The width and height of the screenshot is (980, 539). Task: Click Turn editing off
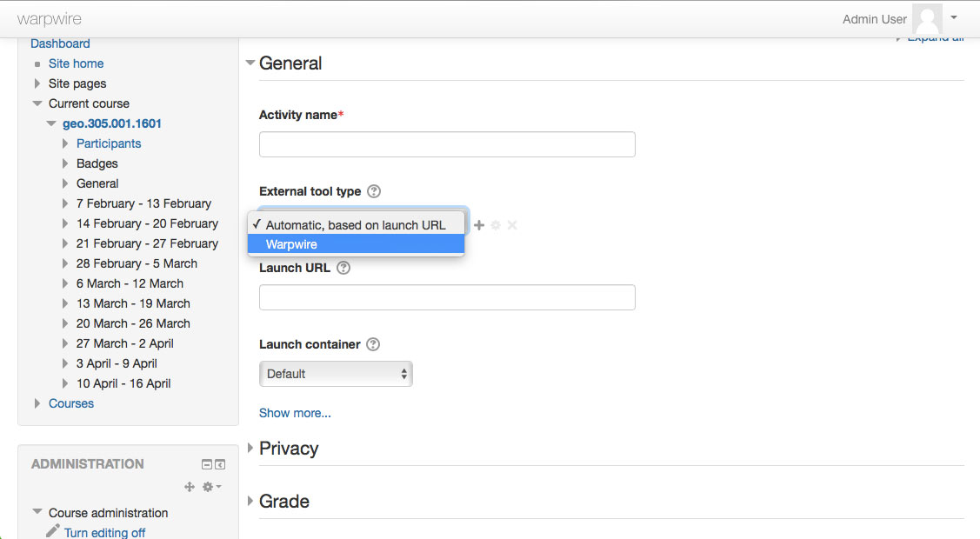point(104,532)
